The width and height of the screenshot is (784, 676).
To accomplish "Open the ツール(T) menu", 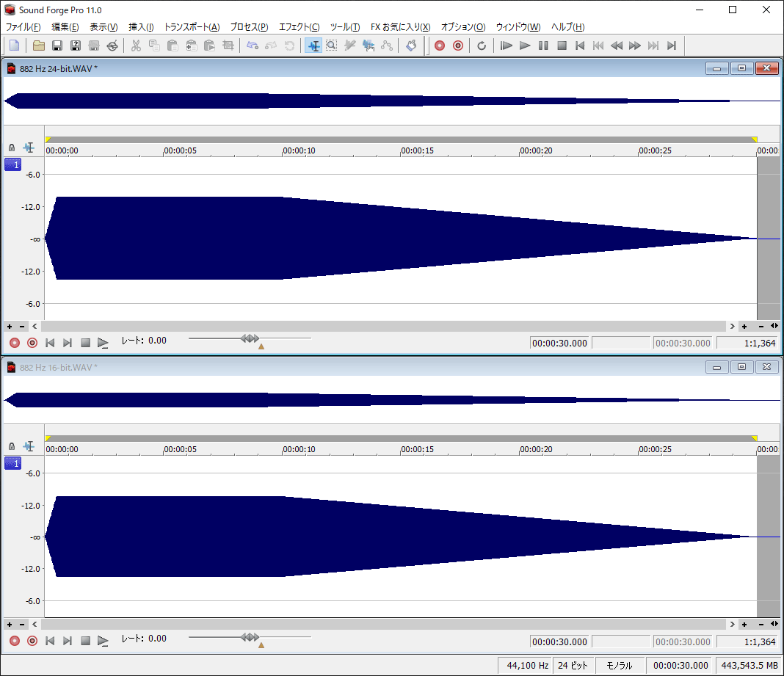I will coord(345,27).
